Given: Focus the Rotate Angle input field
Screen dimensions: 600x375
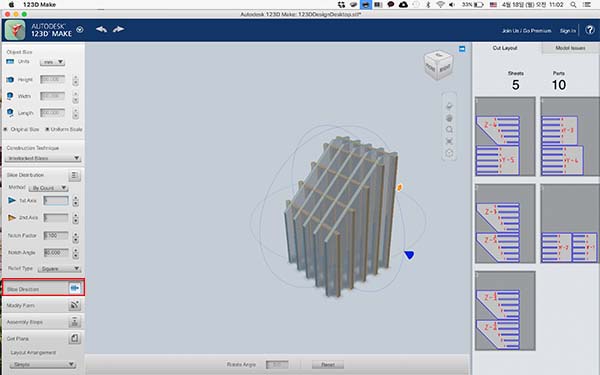Looking at the screenshot, I should (277, 364).
